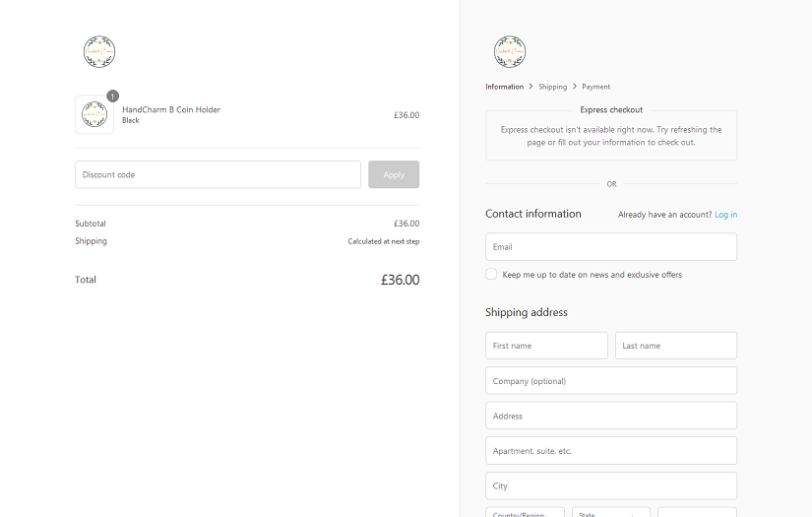Click into the Email field

(610, 247)
